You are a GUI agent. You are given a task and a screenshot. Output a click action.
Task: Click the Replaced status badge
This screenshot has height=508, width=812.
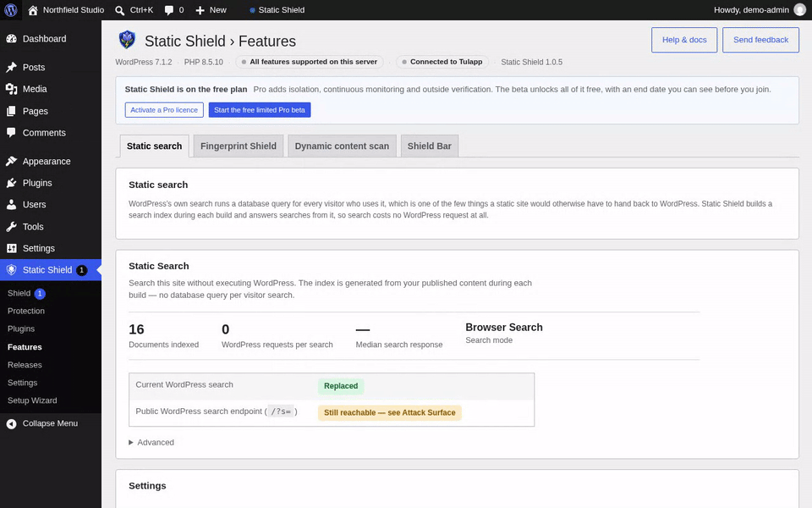click(341, 386)
